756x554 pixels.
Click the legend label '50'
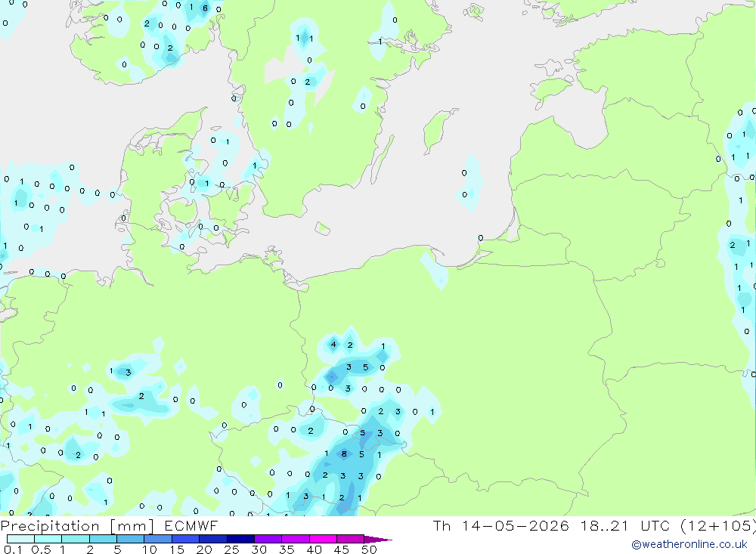point(369,549)
